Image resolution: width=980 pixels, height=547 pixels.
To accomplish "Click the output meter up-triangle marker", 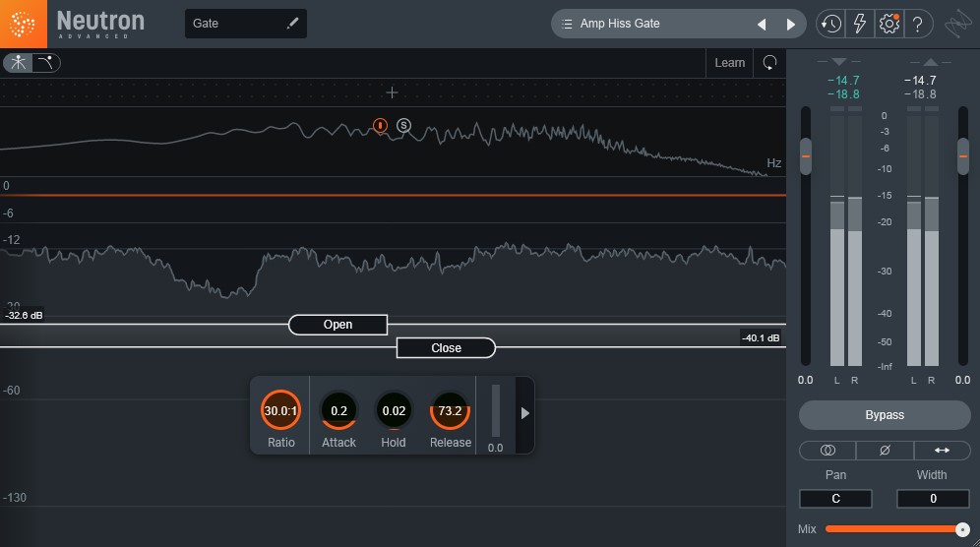I will point(931,61).
